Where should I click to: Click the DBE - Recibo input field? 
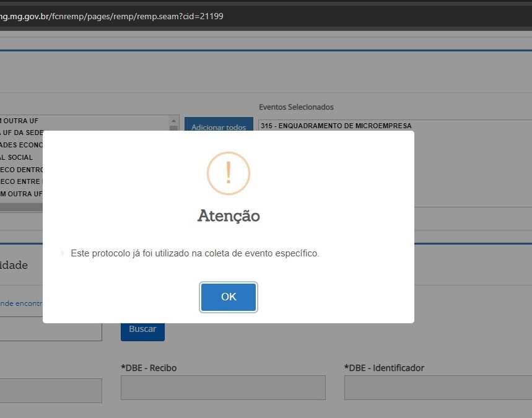pos(223,388)
